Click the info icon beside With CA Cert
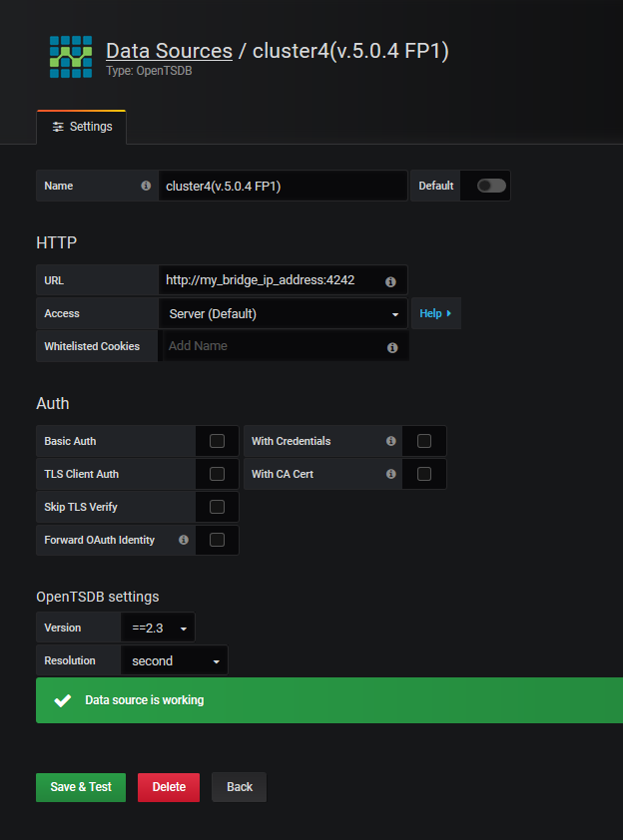 (390, 474)
